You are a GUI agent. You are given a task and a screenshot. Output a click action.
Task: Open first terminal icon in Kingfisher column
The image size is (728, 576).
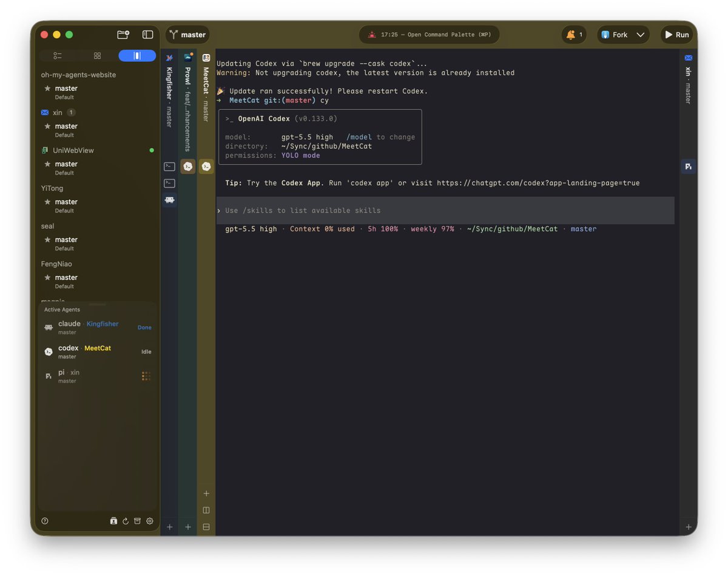(170, 166)
